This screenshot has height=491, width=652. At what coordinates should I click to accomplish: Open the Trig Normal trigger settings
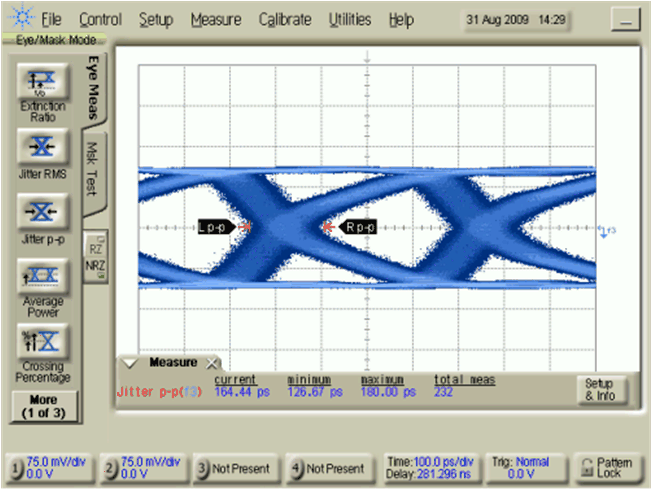tap(525, 468)
